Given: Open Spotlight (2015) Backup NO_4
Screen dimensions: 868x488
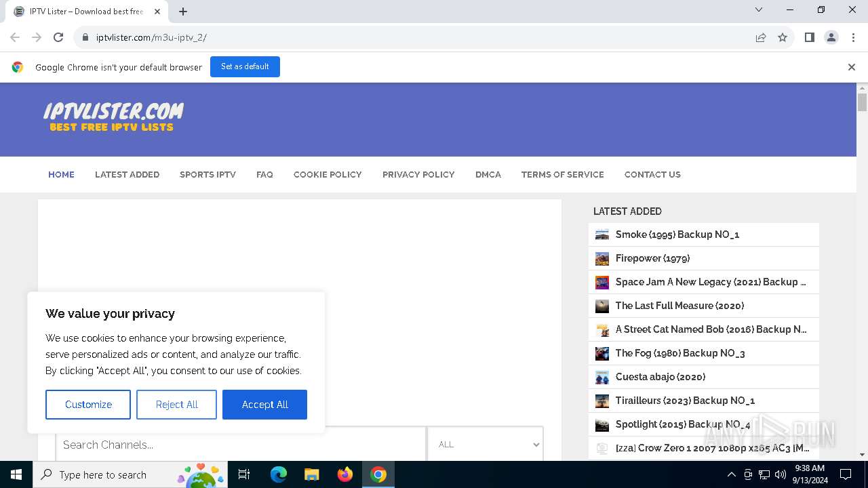Looking at the screenshot, I should click(x=683, y=424).
